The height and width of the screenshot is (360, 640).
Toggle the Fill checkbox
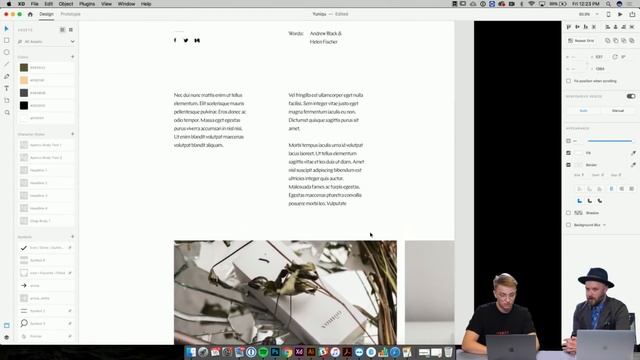coord(568,153)
